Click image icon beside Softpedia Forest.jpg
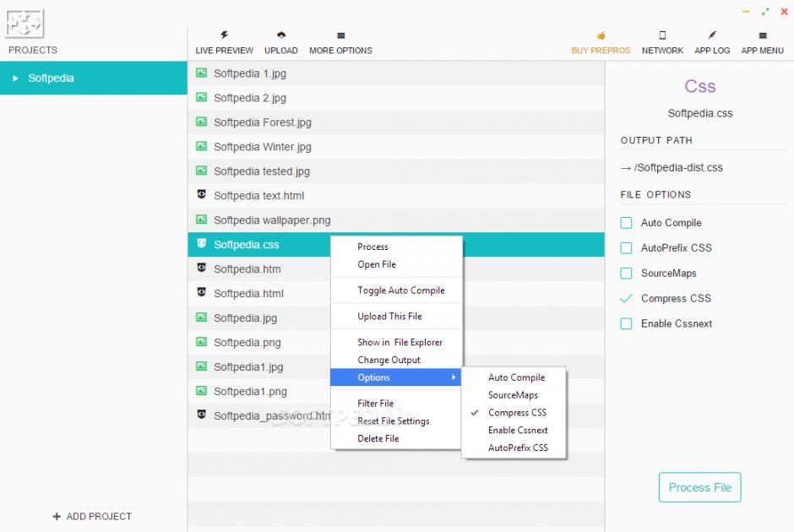This screenshot has width=794, height=532. [202, 122]
